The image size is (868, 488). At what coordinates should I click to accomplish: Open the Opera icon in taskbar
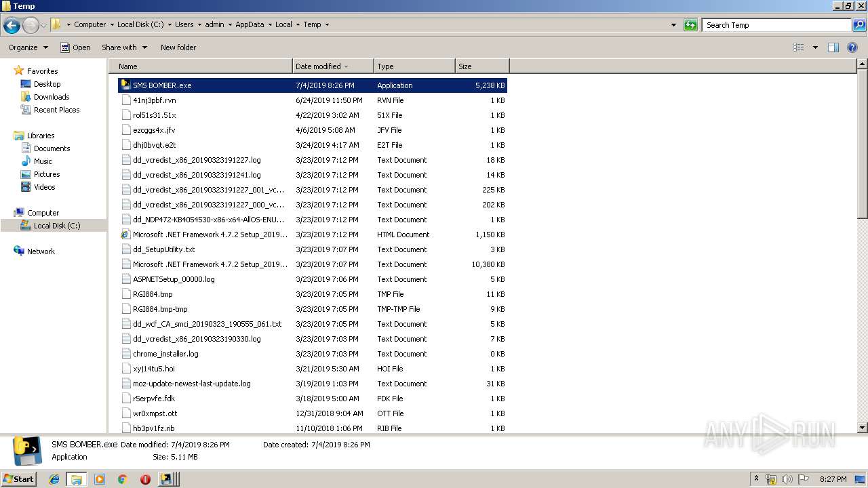click(x=145, y=479)
